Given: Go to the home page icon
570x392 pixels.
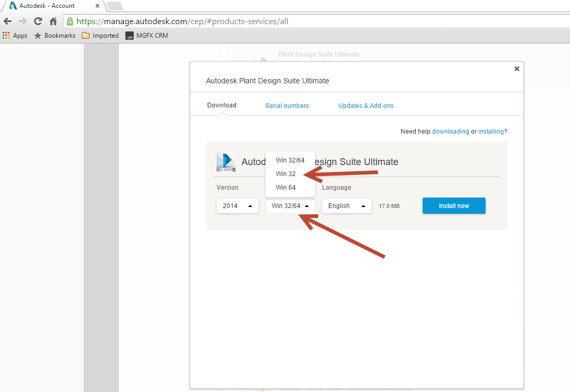Looking at the screenshot, I should (x=53, y=21).
